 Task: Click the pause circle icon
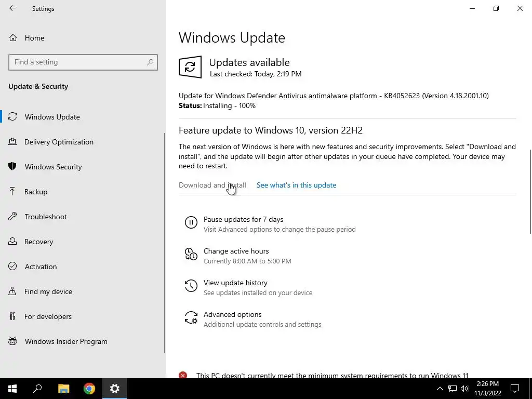[191, 222]
